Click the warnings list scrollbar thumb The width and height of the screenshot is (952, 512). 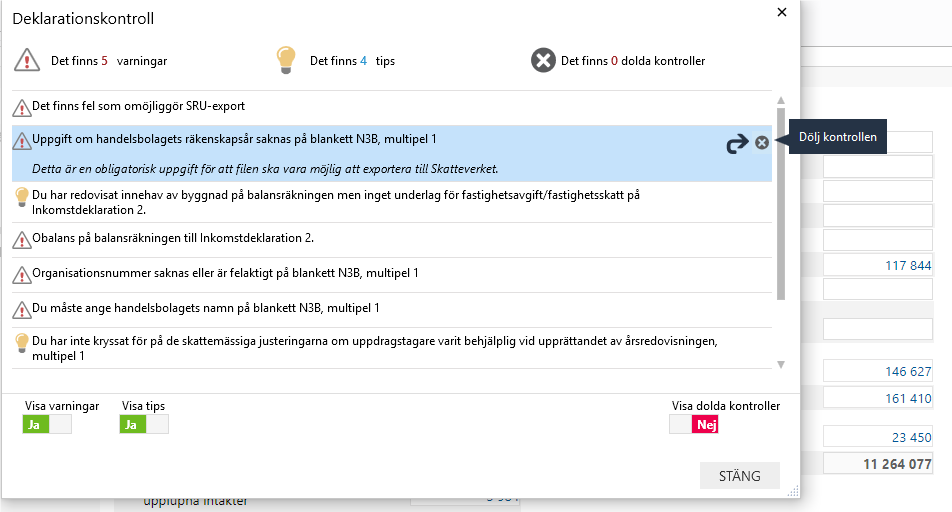tap(781, 203)
